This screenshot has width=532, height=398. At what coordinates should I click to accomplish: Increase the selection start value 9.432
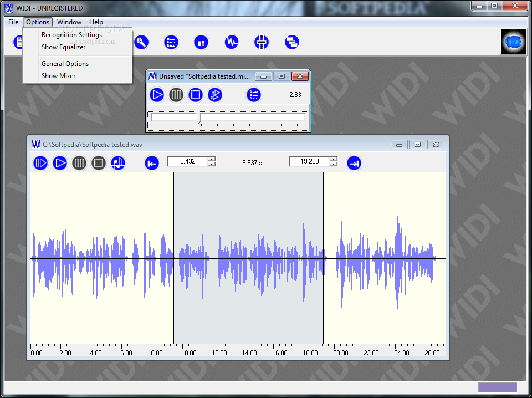211,159
